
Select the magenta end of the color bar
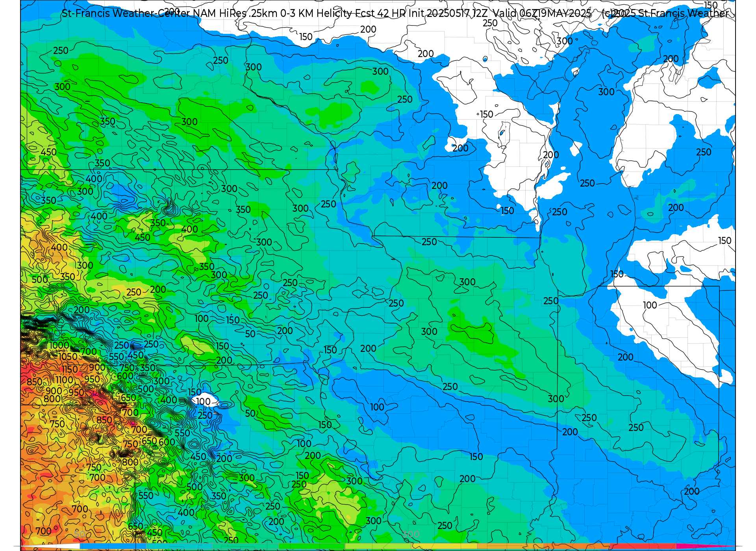pyautogui.click(x=705, y=546)
